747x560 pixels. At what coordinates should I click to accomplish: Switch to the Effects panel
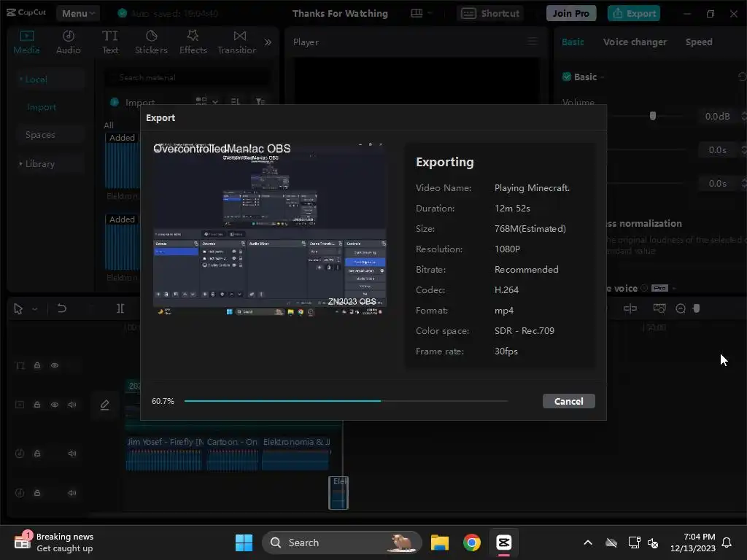[193, 42]
